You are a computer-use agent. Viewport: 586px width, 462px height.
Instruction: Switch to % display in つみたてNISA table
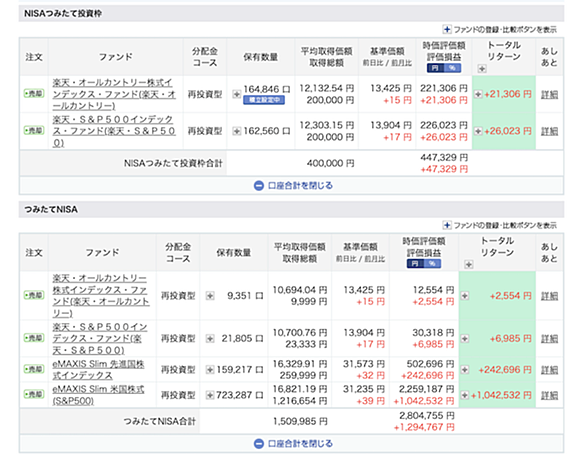pyautogui.click(x=432, y=264)
